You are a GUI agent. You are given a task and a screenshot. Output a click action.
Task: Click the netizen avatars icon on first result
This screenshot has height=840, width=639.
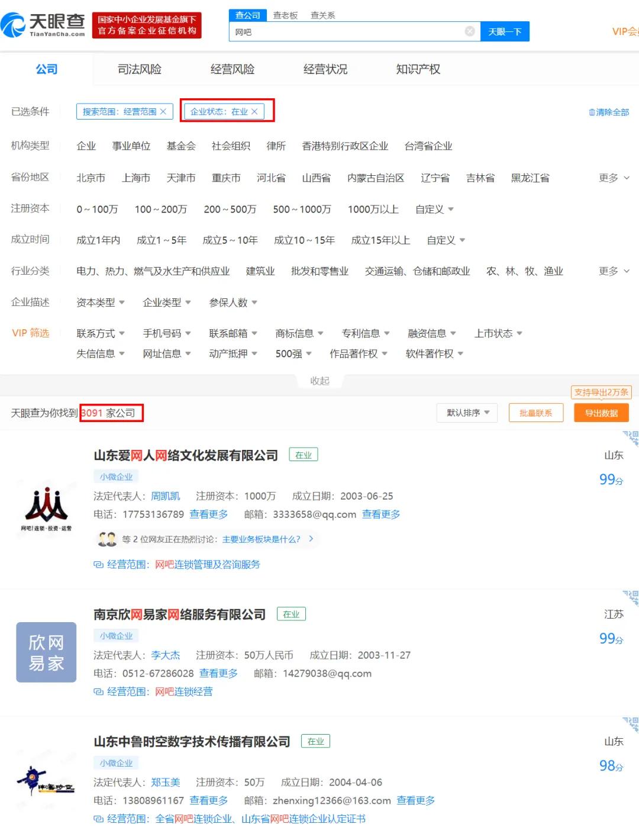tap(106, 539)
